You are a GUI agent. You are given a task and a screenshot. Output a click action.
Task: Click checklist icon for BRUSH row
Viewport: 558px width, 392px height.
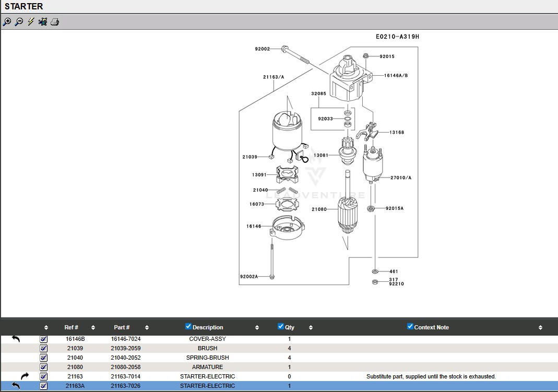44,348
